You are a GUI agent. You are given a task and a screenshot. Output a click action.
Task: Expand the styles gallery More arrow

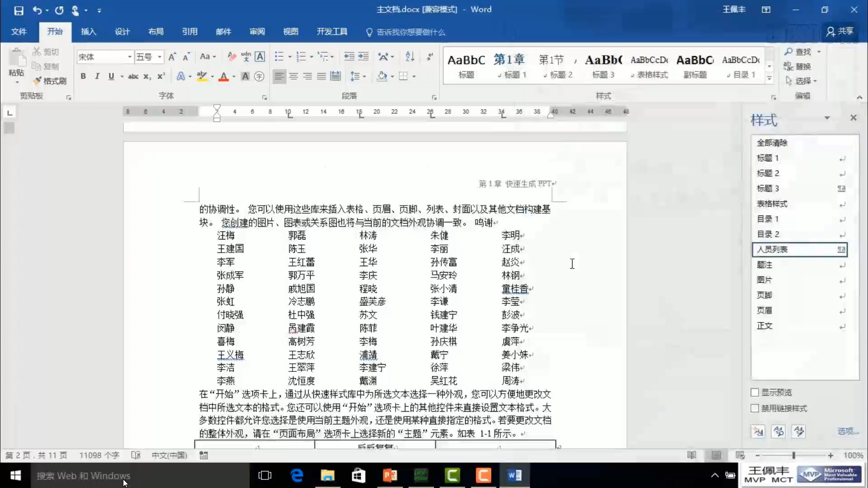click(769, 79)
